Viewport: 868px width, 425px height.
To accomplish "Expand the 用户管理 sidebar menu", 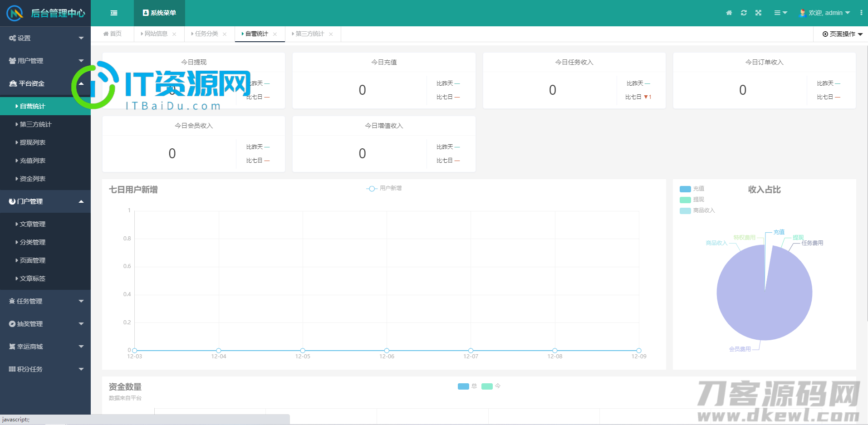I will coord(45,61).
